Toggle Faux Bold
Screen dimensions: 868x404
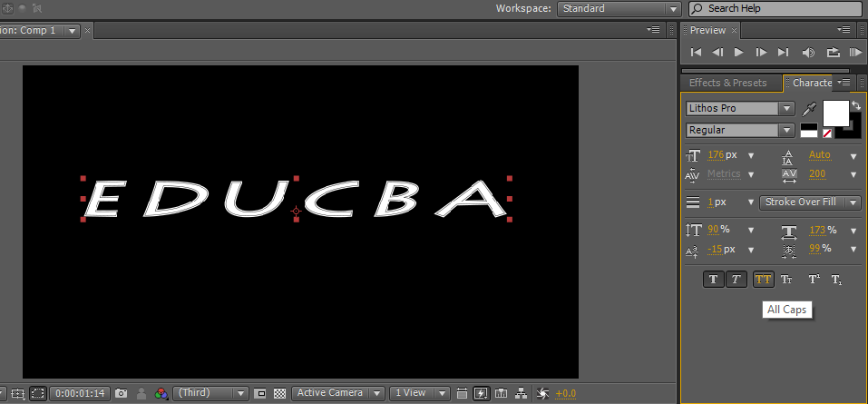coord(714,280)
